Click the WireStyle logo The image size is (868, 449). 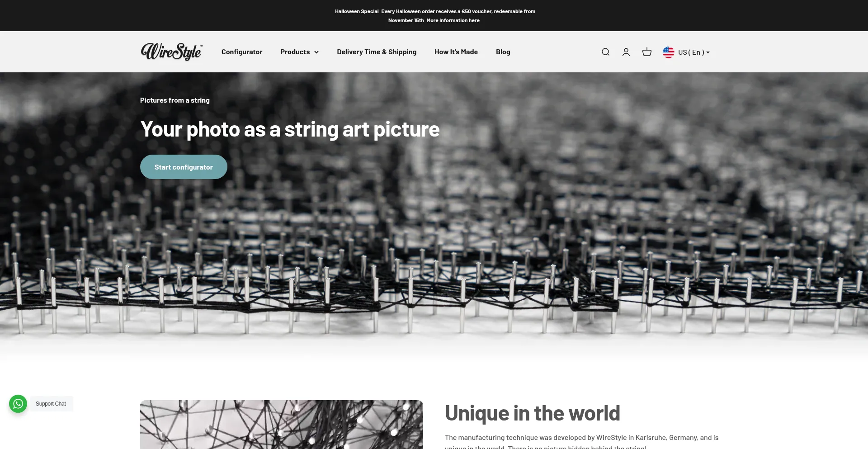click(171, 52)
